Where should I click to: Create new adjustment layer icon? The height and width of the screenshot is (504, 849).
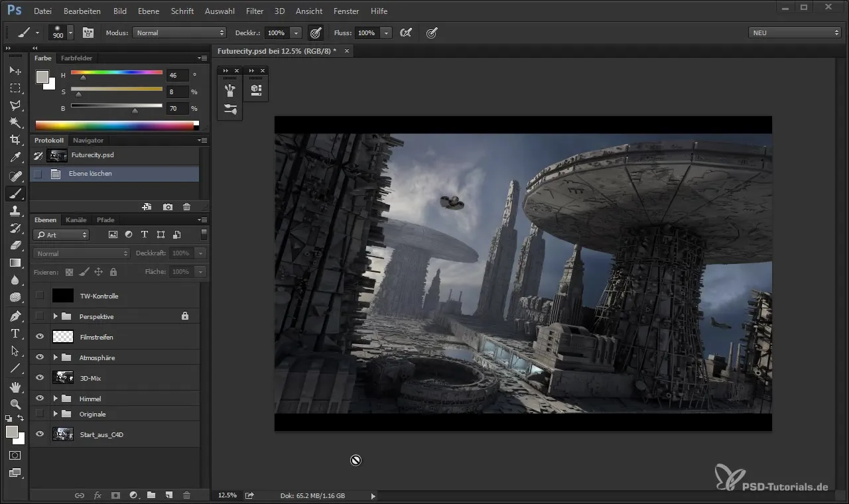(133, 495)
